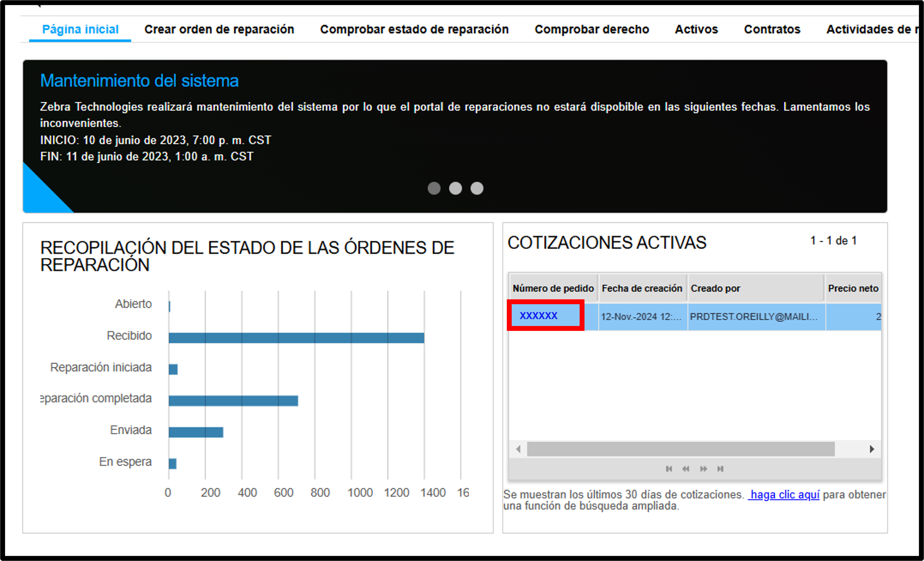
Task: Open the Crear orden de reparación tab
Action: (x=219, y=29)
